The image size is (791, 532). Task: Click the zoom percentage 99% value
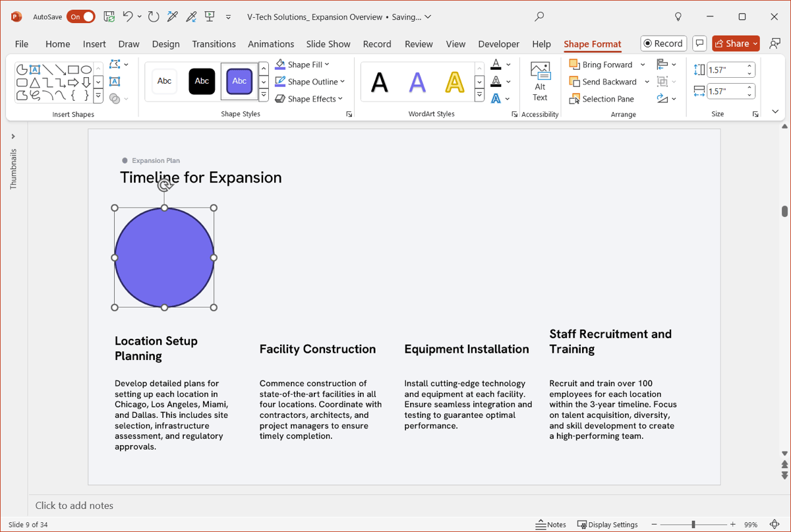[x=750, y=525]
